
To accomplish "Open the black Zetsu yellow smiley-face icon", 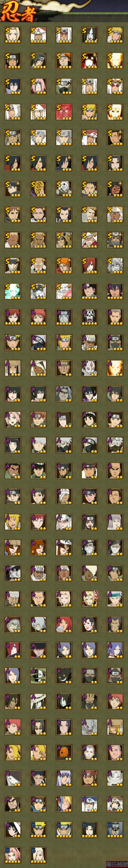I will point(64,675).
